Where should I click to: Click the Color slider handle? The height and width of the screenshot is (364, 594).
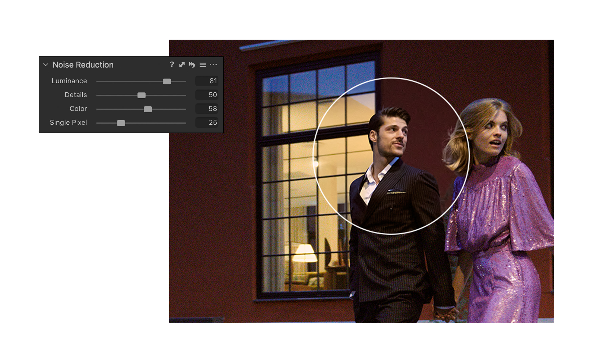pyautogui.click(x=148, y=109)
